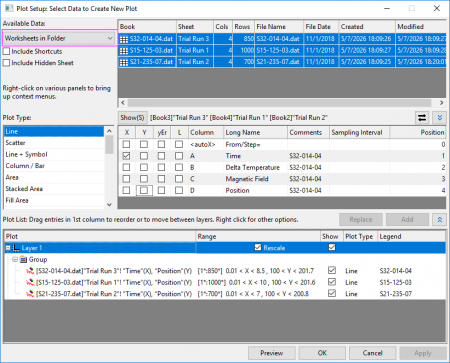Click right arrow of book list scrollbar
Viewport: 450px width, 363px height.
(x=442, y=103)
